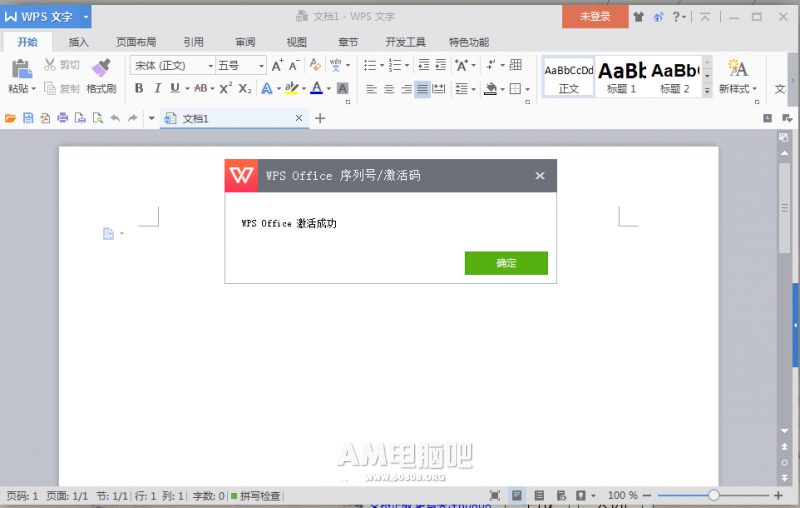Toggle underline formatting
The height and width of the screenshot is (508, 800).
click(175, 88)
